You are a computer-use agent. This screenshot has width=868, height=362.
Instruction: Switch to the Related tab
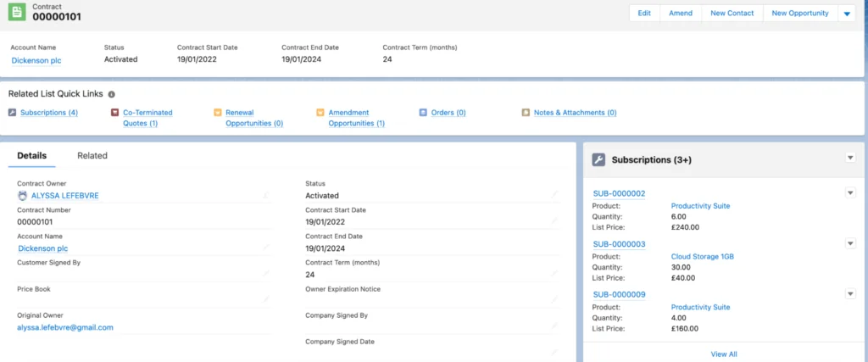[x=92, y=155]
